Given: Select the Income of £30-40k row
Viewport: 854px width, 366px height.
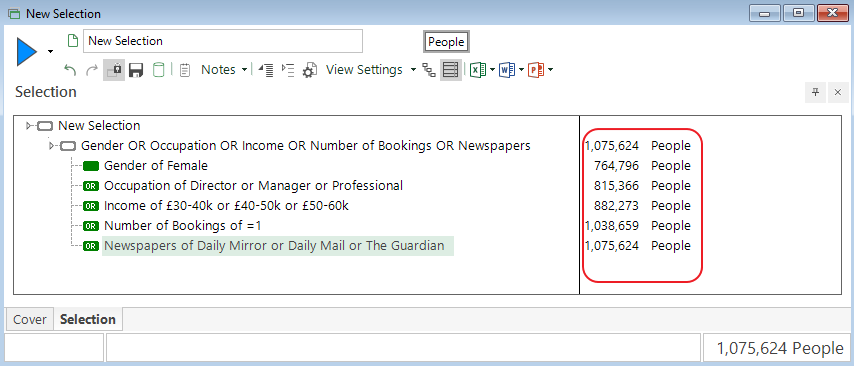Looking at the screenshot, I should click(x=226, y=206).
